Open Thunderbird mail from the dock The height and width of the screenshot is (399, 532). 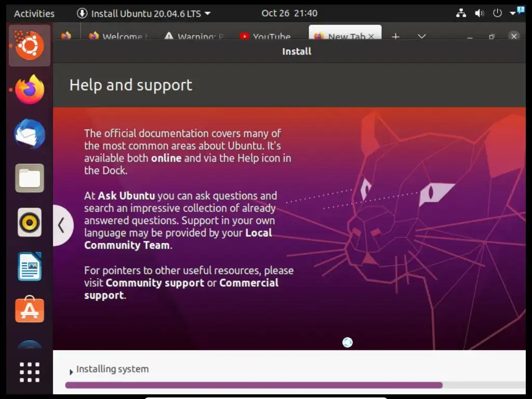click(30, 134)
